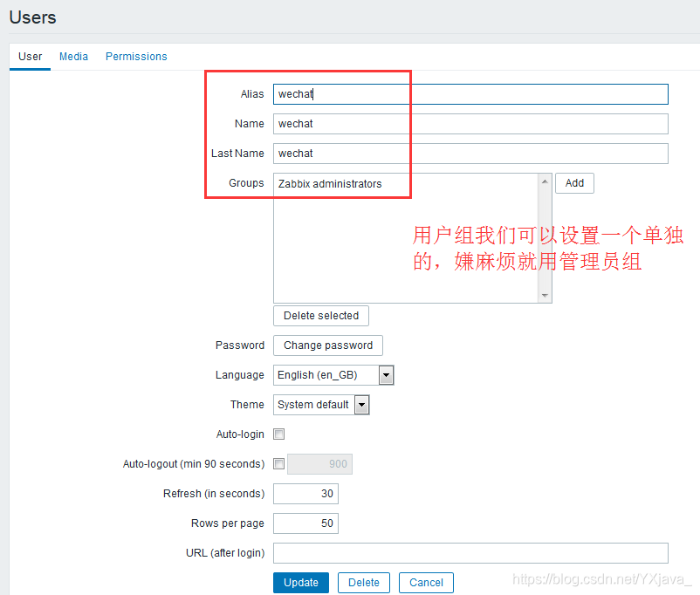700x595 pixels.
Task: Click the Name input field
Action: pyautogui.click(x=470, y=124)
